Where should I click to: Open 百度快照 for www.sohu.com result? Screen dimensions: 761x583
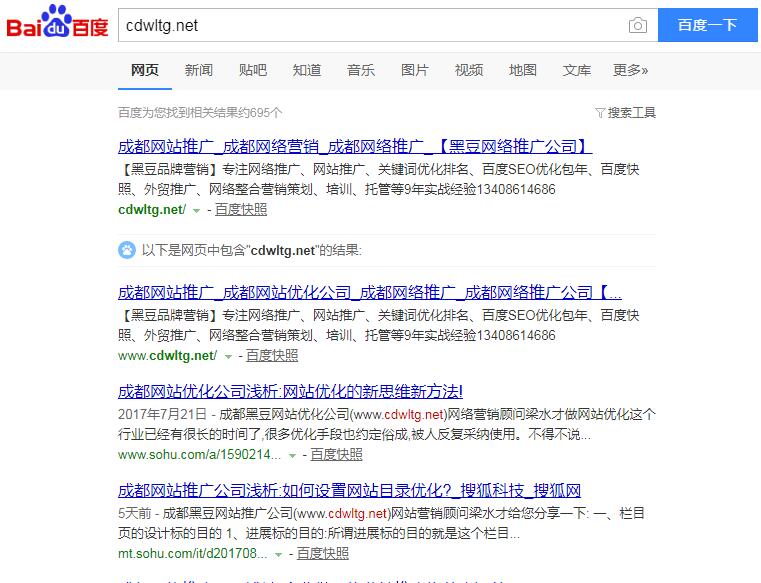click(x=336, y=454)
